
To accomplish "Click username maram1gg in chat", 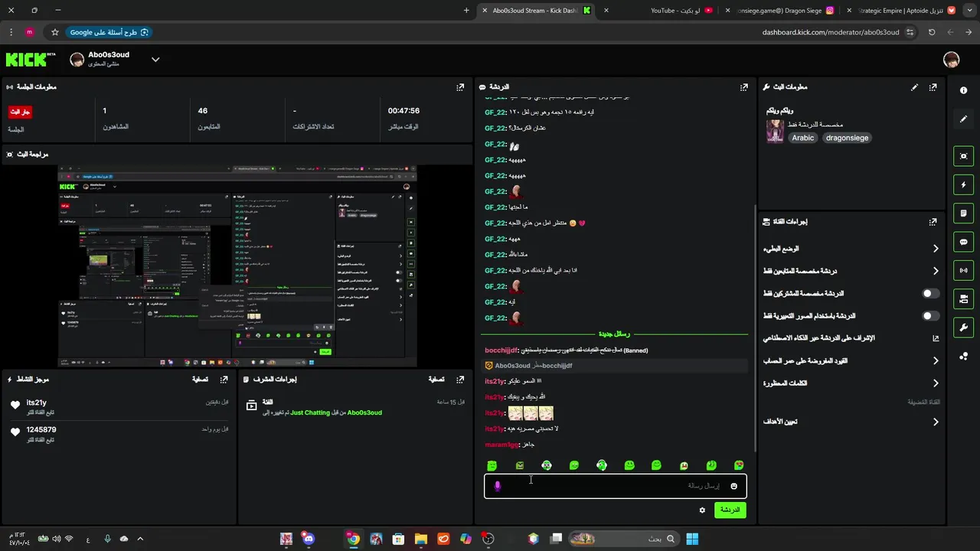I will click(x=501, y=445).
